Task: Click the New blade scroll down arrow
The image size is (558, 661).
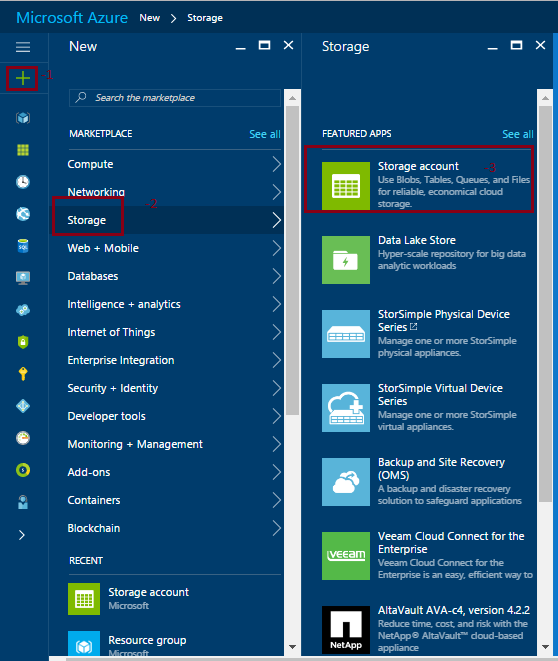Action: [x=292, y=646]
